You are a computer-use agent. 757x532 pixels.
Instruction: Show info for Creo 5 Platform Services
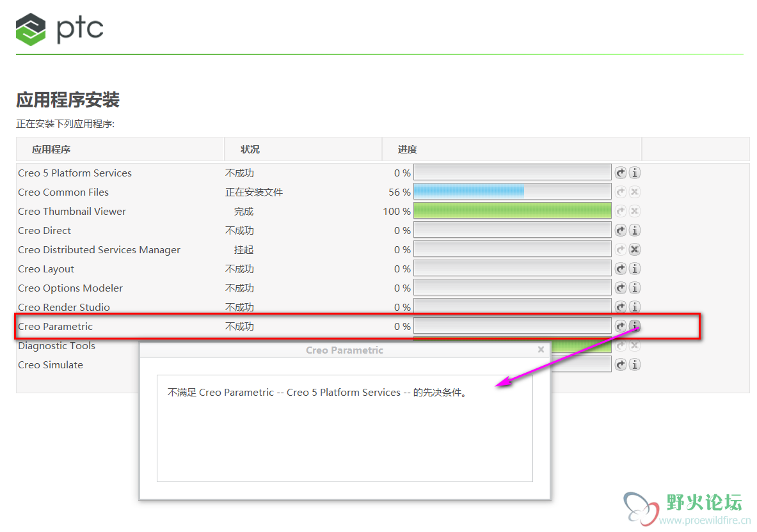[x=634, y=173]
